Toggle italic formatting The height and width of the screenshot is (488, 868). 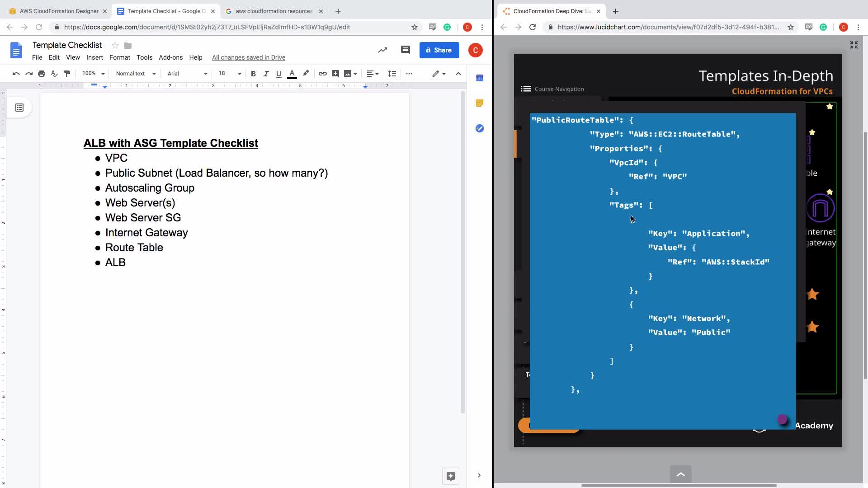coord(266,74)
